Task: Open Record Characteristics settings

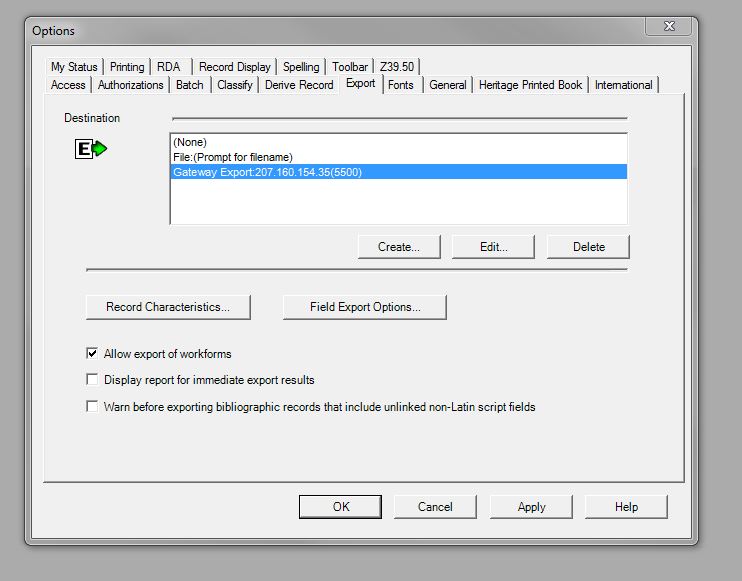Action: coord(168,307)
